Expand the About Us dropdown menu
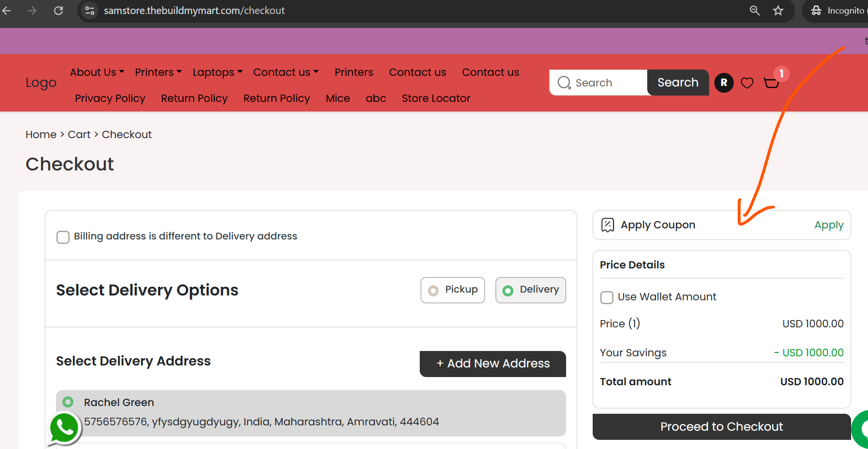This screenshot has height=449, width=868. 97,72
